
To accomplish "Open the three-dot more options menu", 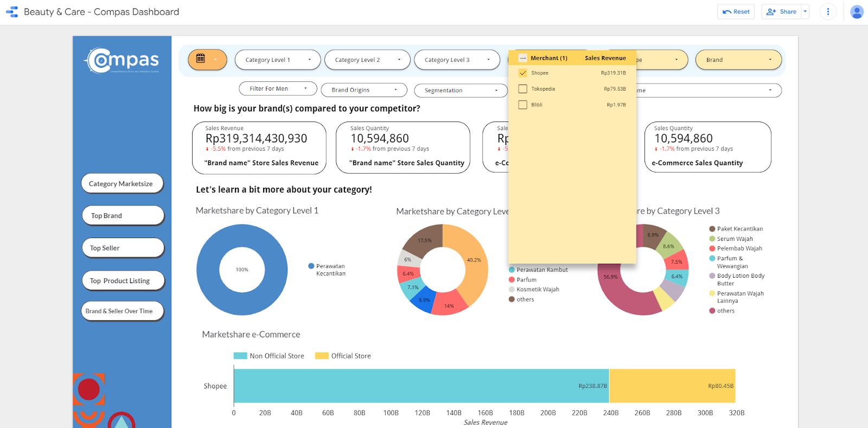I will point(828,11).
